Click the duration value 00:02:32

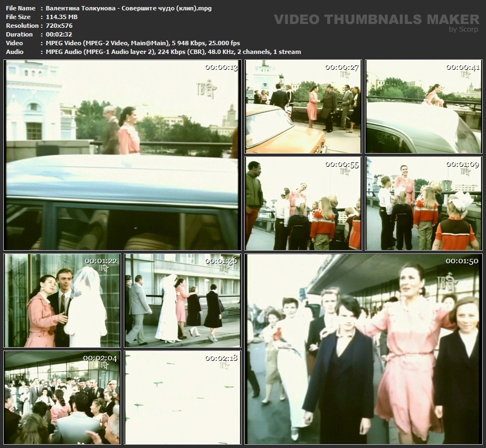pos(59,34)
